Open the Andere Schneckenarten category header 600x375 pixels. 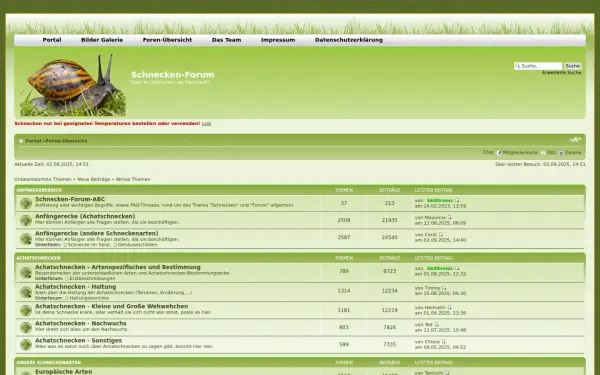click(x=49, y=362)
